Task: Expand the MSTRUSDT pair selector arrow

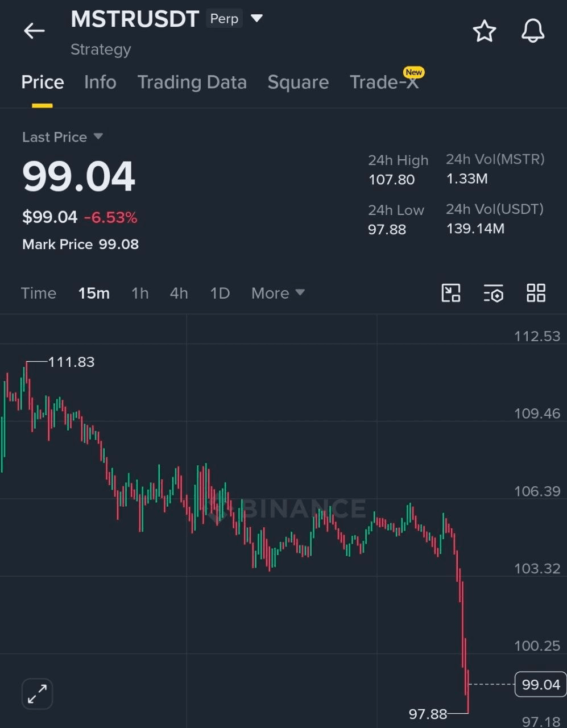Action: pyautogui.click(x=257, y=19)
